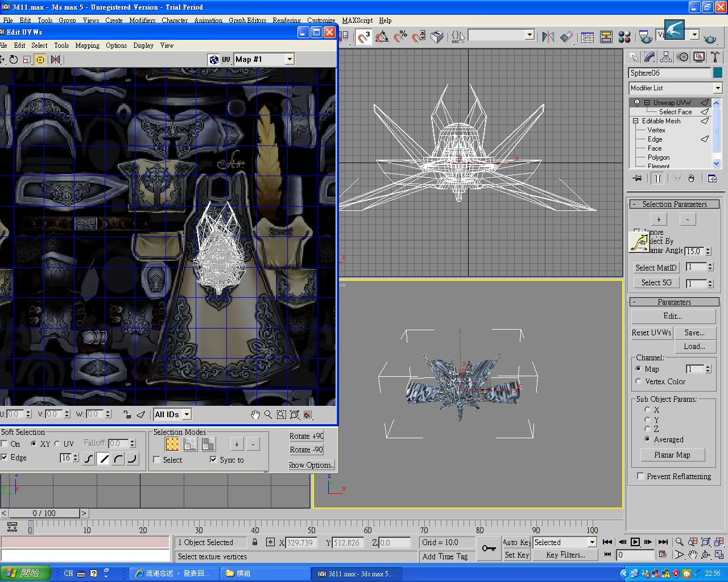Click the Rotate +90 button
The width and height of the screenshot is (728, 582).
[x=306, y=436]
